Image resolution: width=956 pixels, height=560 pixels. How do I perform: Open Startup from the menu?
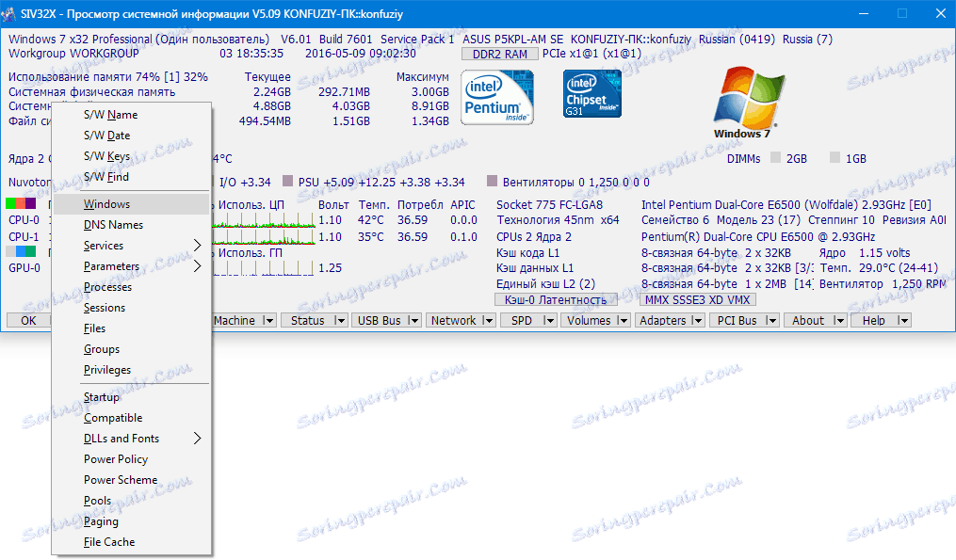pos(132,397)
